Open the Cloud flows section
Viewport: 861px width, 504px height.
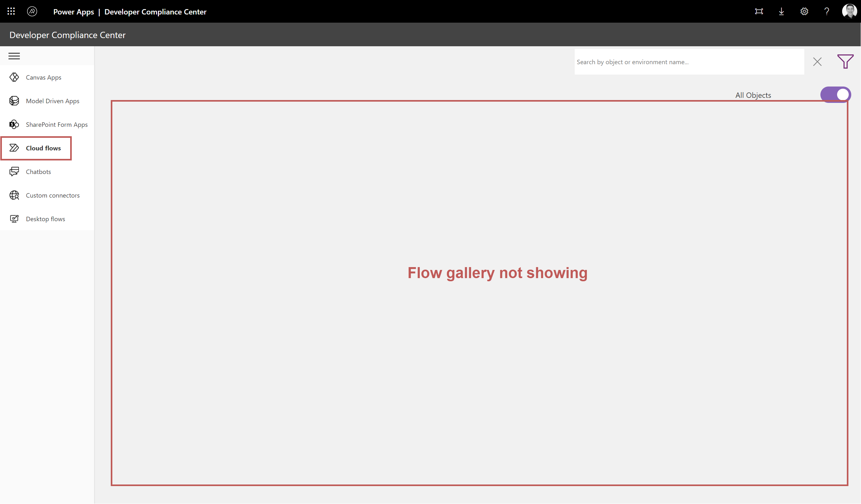pos(43,148)
